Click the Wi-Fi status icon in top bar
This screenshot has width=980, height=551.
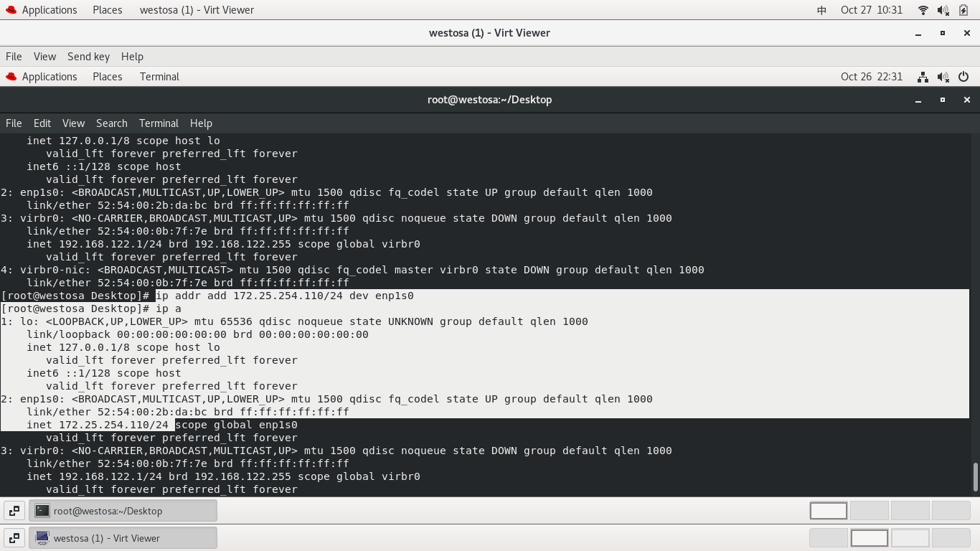[922, 10]
